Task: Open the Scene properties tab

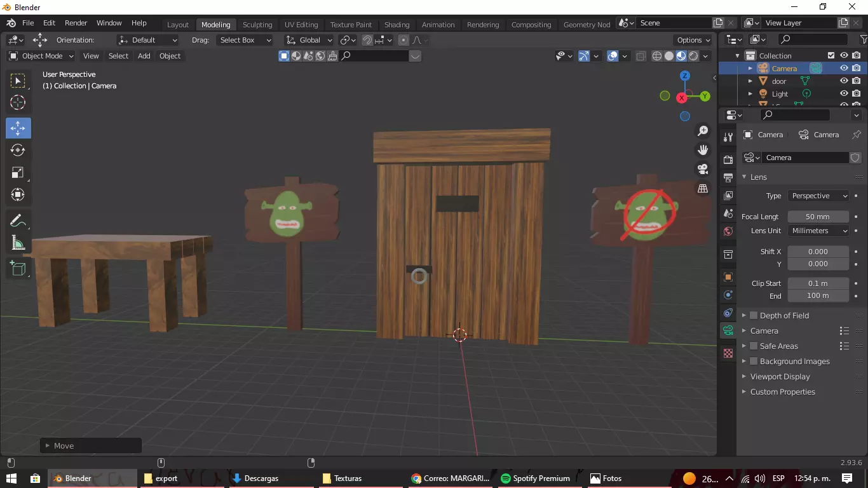Action: tap(728, 213)
